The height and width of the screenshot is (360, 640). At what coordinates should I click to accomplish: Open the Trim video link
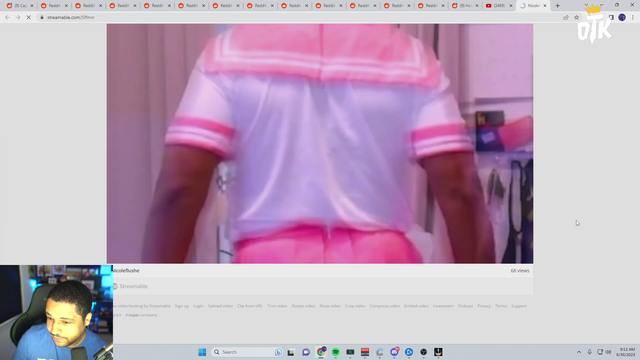(x=277, y=306)
